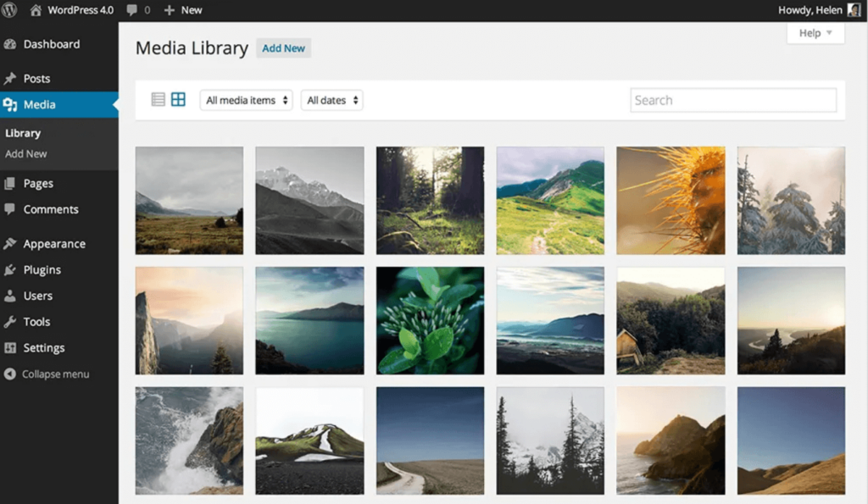Open the All dates filter dropdown

(x=331, y=99)
